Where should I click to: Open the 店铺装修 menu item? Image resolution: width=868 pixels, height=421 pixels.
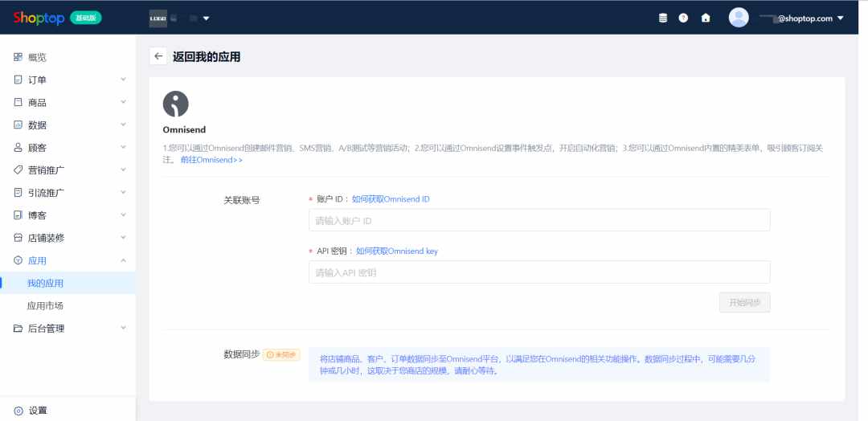46,238
